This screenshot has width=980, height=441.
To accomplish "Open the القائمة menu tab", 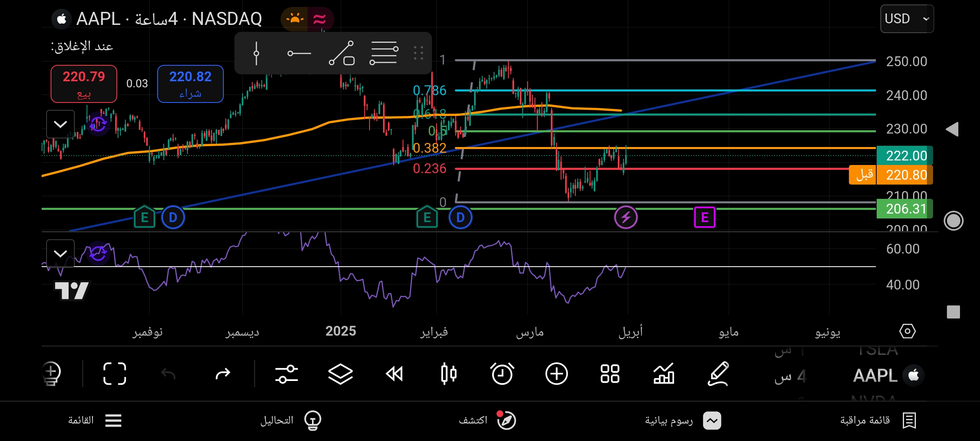I will pos(95,420).
